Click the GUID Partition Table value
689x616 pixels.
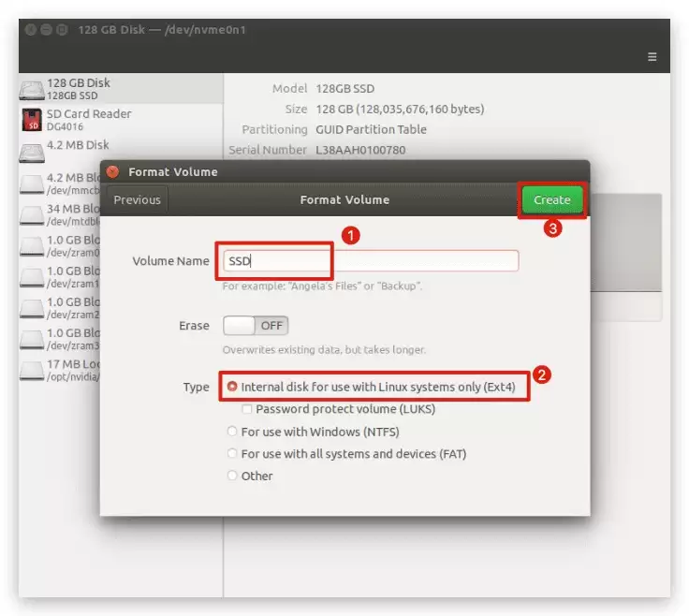coord(371,129)
